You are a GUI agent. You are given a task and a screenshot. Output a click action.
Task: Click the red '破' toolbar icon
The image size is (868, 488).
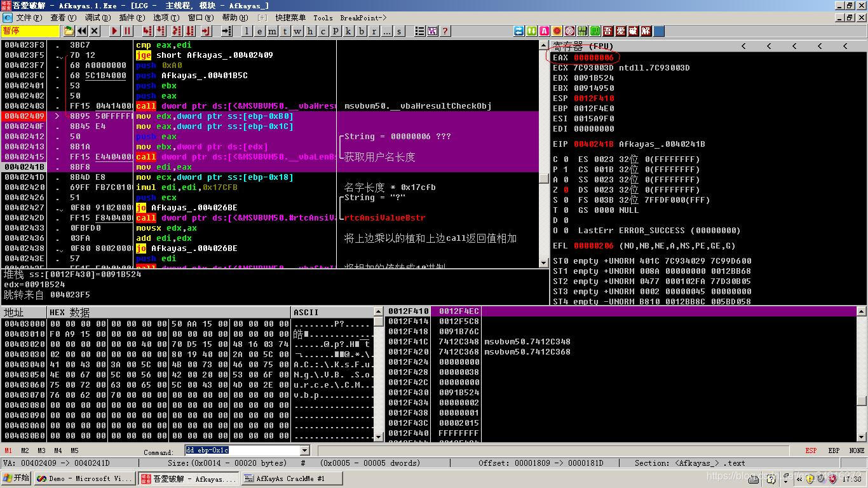coord(634,30)
